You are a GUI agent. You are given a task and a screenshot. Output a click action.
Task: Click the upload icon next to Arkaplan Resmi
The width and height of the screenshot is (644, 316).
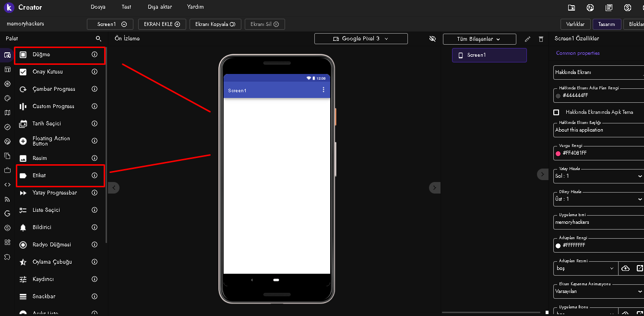pos(625,268)
